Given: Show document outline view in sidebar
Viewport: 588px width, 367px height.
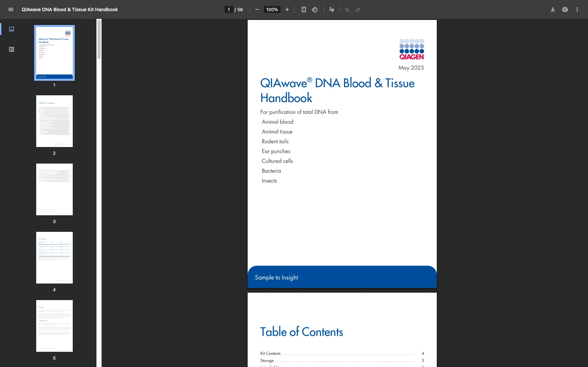Looking at the screenshot, I should point(12,49).
